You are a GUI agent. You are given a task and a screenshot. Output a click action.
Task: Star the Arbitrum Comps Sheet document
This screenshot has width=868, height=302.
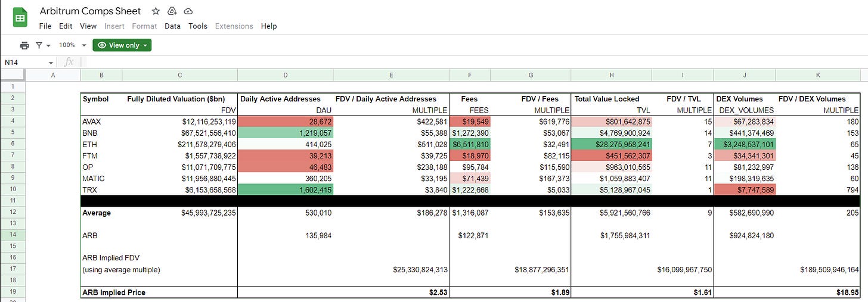click(156, 11)
